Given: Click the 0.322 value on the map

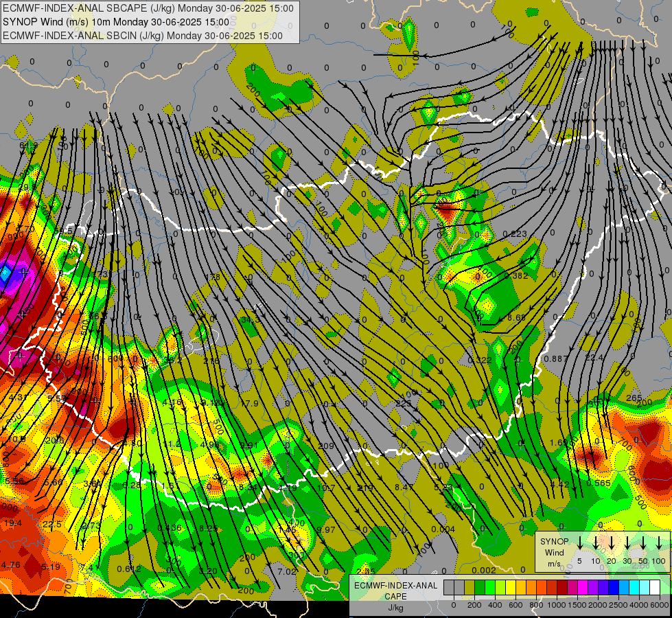Looking at the screenshot, I should point(480,360).
